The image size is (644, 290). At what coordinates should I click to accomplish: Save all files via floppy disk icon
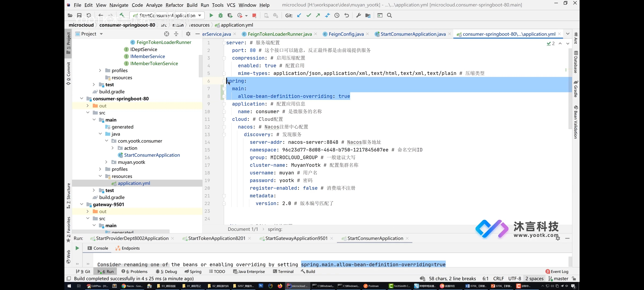tap(79, 16)
